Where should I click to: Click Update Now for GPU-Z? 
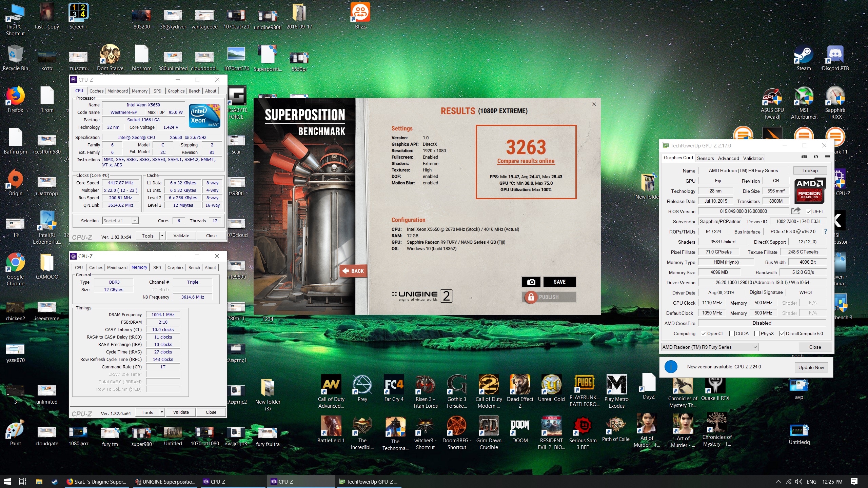tap(811, 367)
